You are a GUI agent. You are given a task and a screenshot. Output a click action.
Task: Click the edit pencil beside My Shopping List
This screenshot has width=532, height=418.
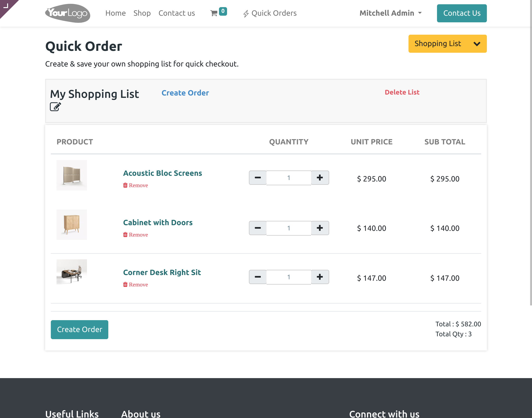coord(55,106)
